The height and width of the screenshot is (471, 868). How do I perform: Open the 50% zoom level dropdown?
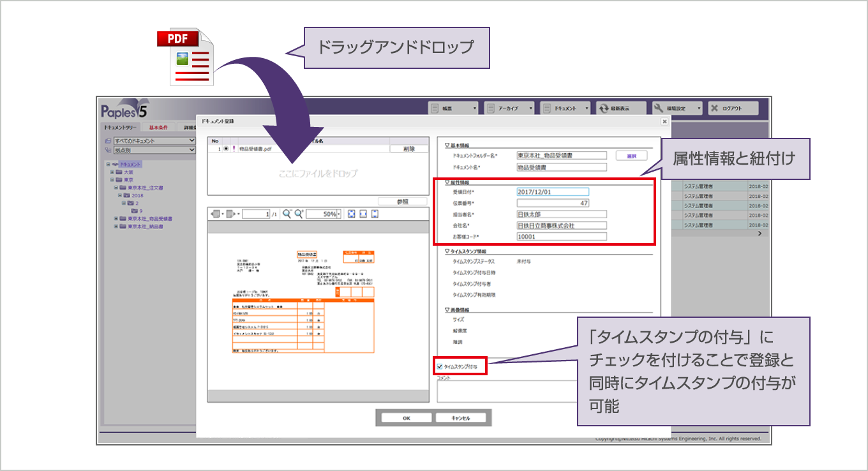[x=338, y=214]
